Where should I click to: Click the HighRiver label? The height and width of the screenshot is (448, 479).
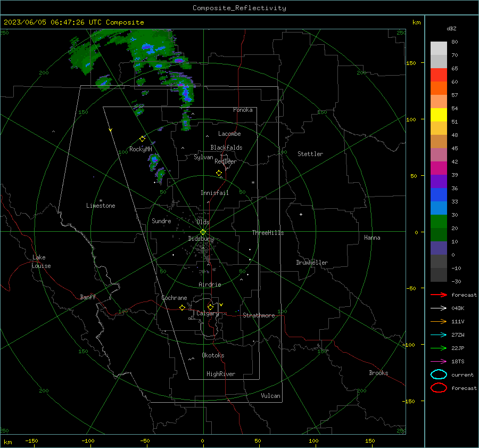coord(221,374)
